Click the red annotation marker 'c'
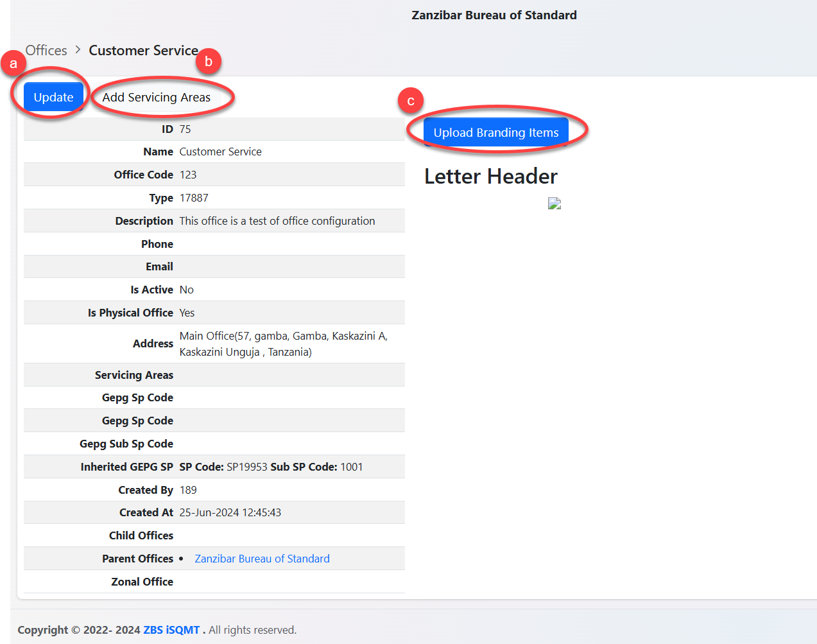This screenshot has width=817, height=644. click(x=410, y=101)
